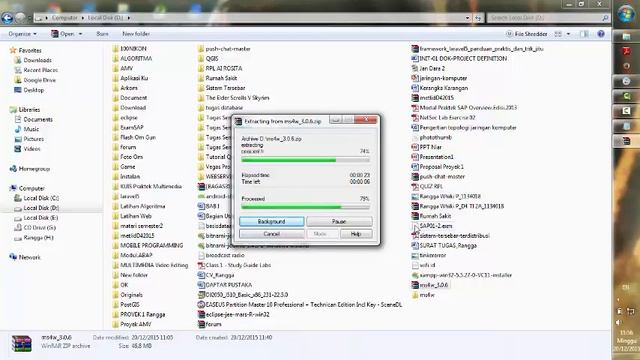Open the address bar history dropdown

[x=467, y=18]
